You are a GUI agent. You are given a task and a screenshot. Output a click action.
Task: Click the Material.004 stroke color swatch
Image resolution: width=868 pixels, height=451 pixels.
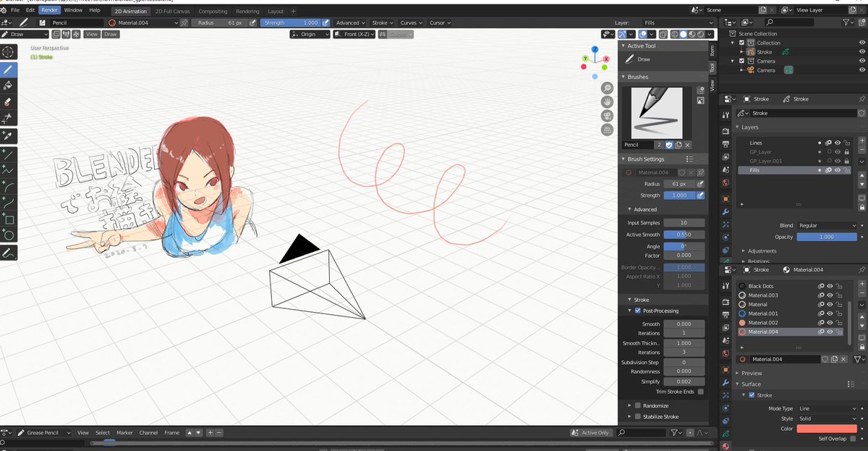point(827,429)
